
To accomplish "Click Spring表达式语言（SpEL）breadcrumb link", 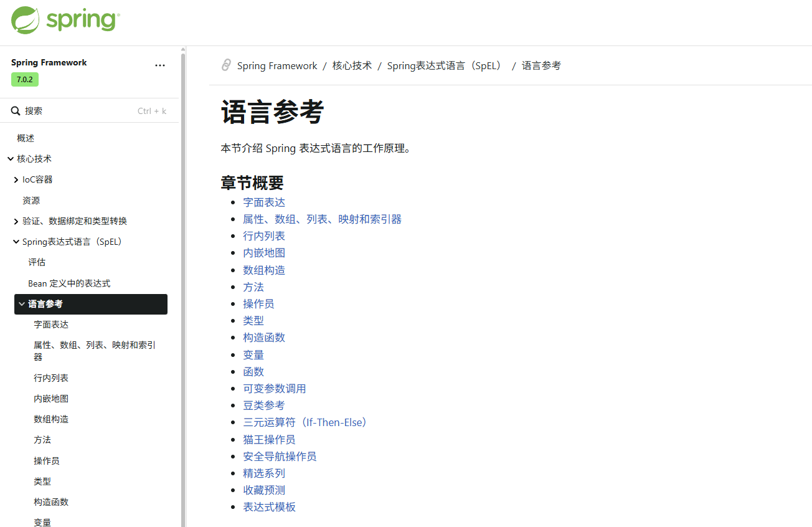I will 446,65.
